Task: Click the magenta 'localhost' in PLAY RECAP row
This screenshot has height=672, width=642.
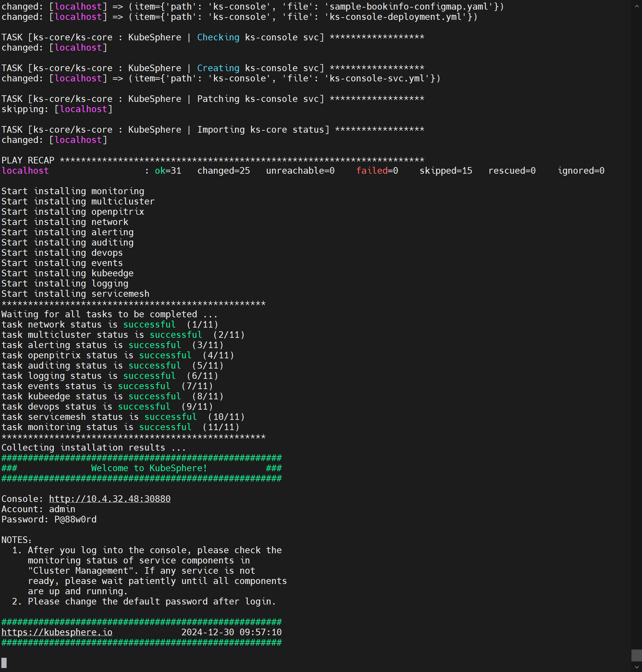Action: pyautogui.click(x=25, y=170)
